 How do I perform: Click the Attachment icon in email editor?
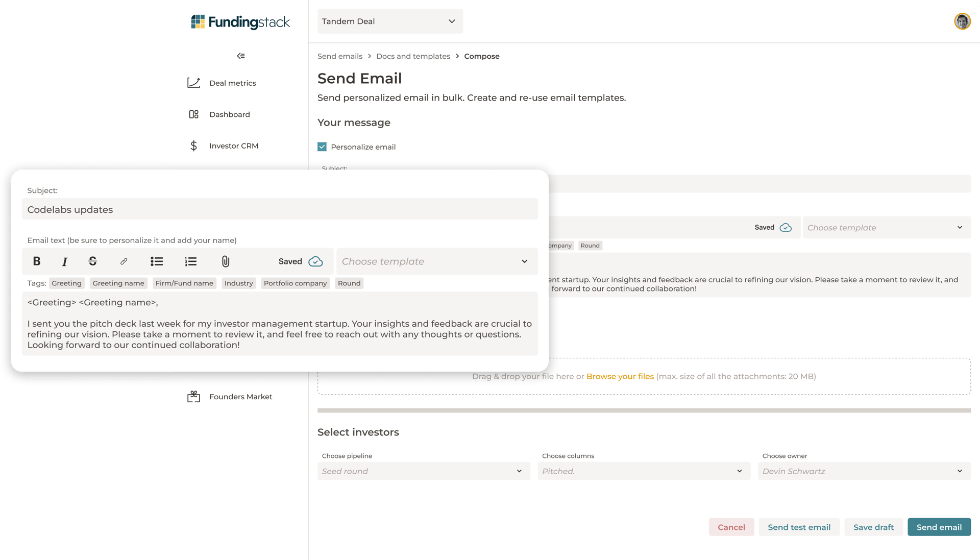point(226,261)
